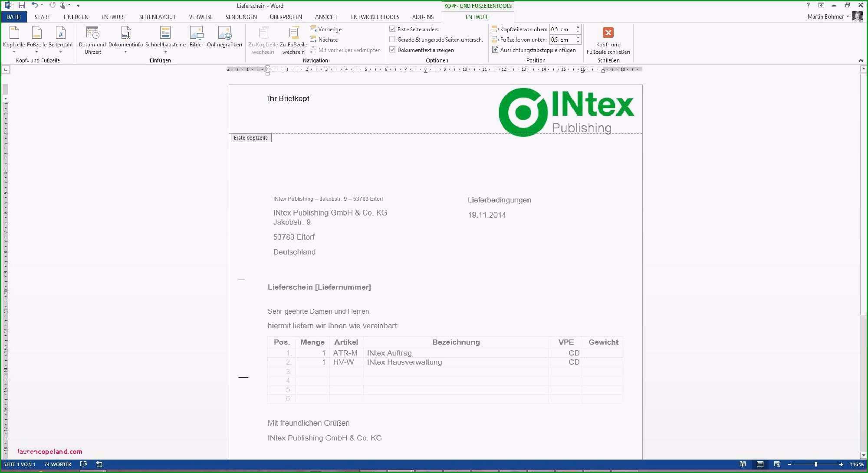Click the Ihr Briefkopf header text
868x473 pixels.
289,98
